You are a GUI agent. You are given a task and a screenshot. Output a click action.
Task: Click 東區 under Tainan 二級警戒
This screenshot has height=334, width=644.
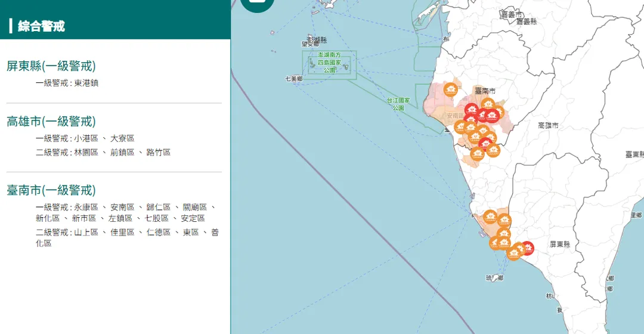191,233
